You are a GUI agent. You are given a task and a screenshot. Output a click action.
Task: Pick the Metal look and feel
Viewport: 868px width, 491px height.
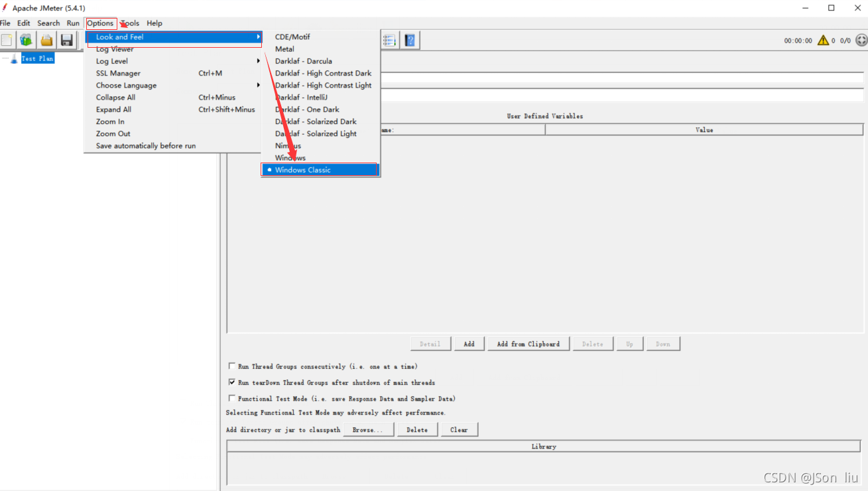coord(321,49)
